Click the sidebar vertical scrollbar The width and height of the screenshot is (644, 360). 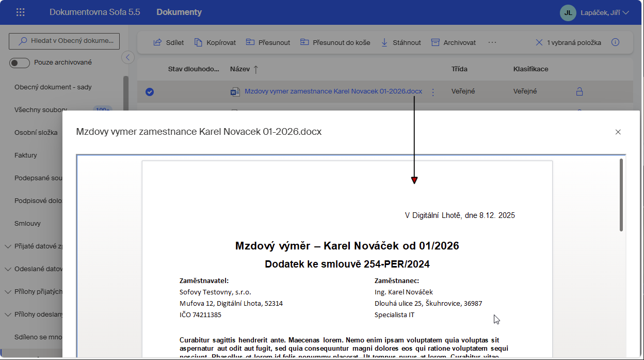click(x=126, y=93)
